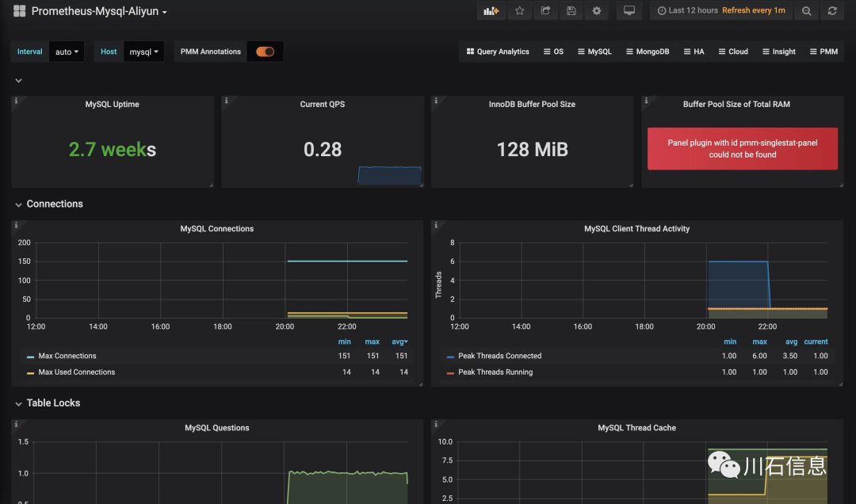856x504 pixels.
Task: Click Peak Threads Connected legend color swatch
Action: 450,357
